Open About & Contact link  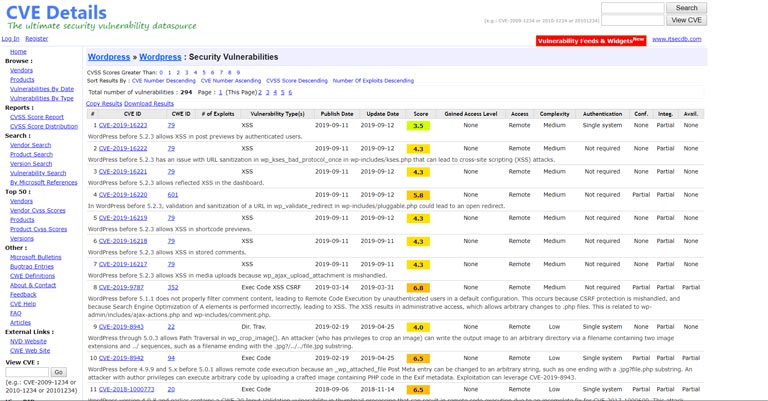(x=33, y=285)
